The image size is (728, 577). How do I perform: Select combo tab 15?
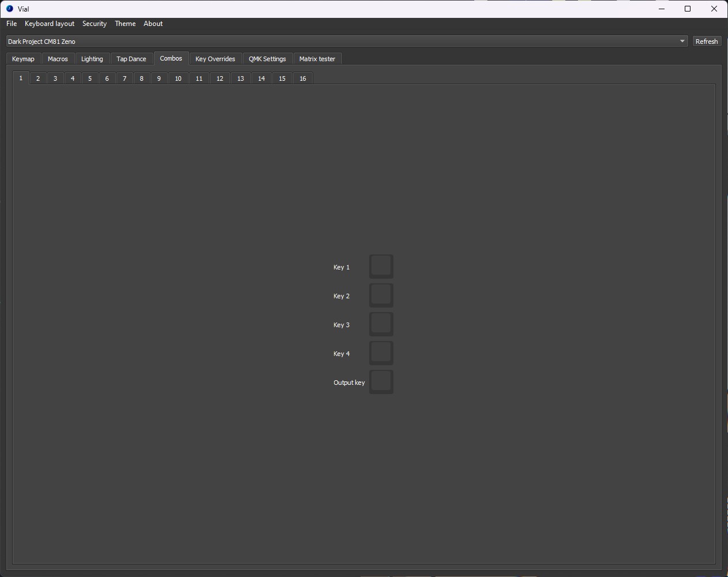point(282,78)
